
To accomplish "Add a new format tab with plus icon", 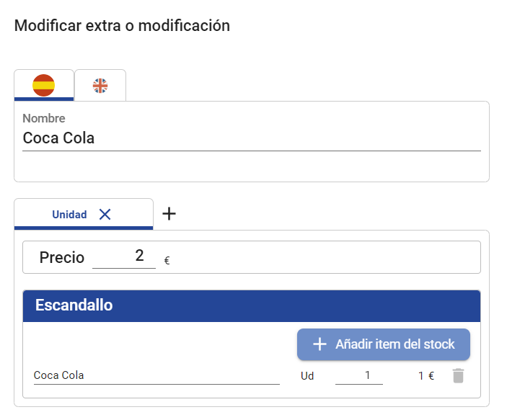I will (169, 214).
